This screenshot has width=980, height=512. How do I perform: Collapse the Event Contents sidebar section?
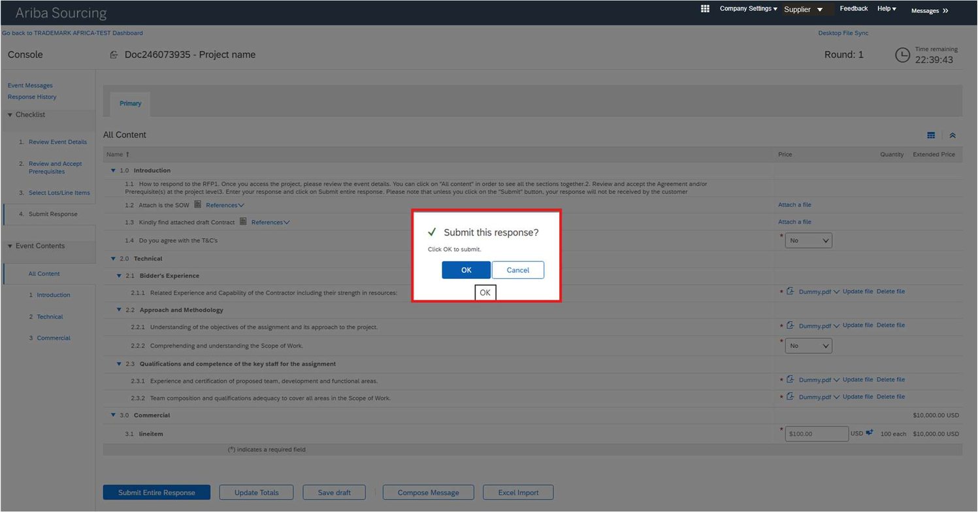tap(10, 246)
